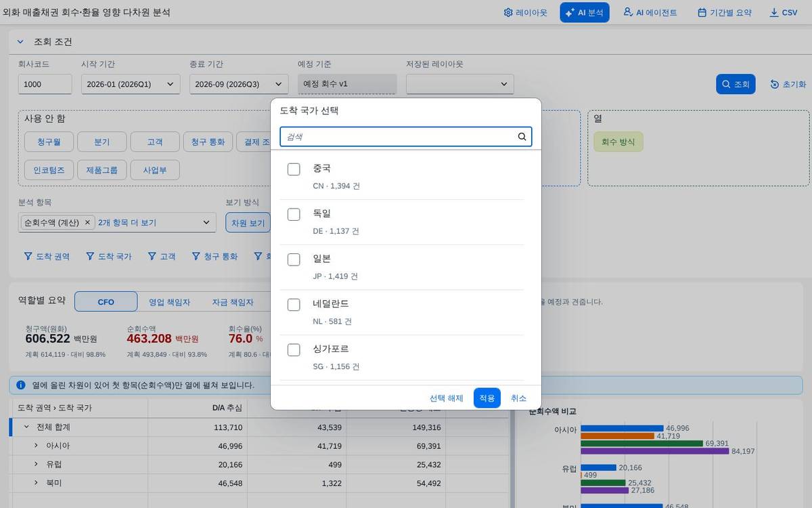
Task: Check the 중국 checkbox
Action: (294, 169)
